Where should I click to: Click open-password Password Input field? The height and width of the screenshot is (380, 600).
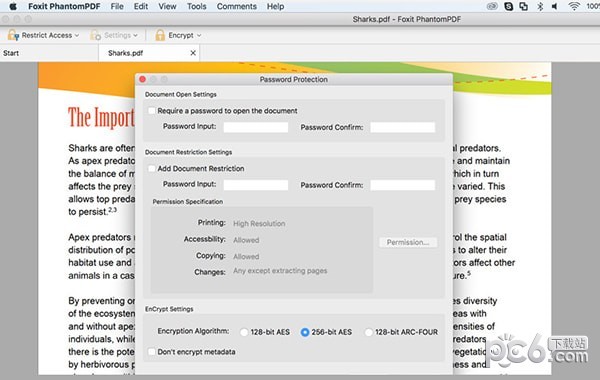(x=256, y=127)
